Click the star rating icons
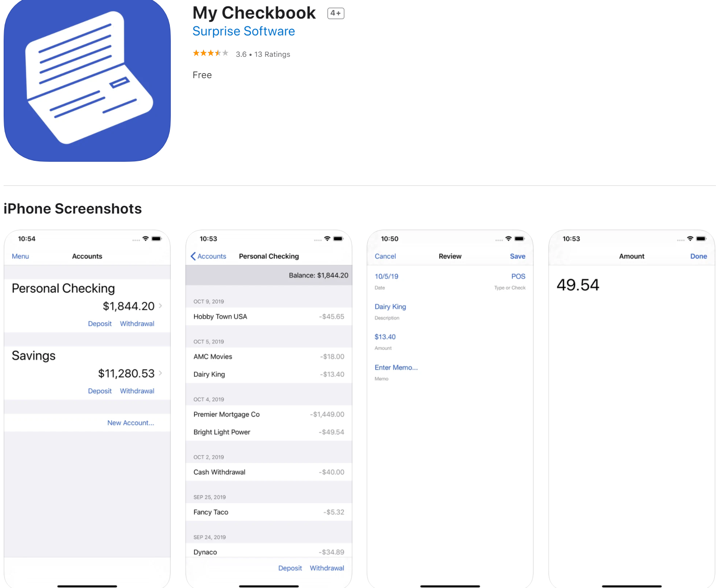 click(210, 53)
